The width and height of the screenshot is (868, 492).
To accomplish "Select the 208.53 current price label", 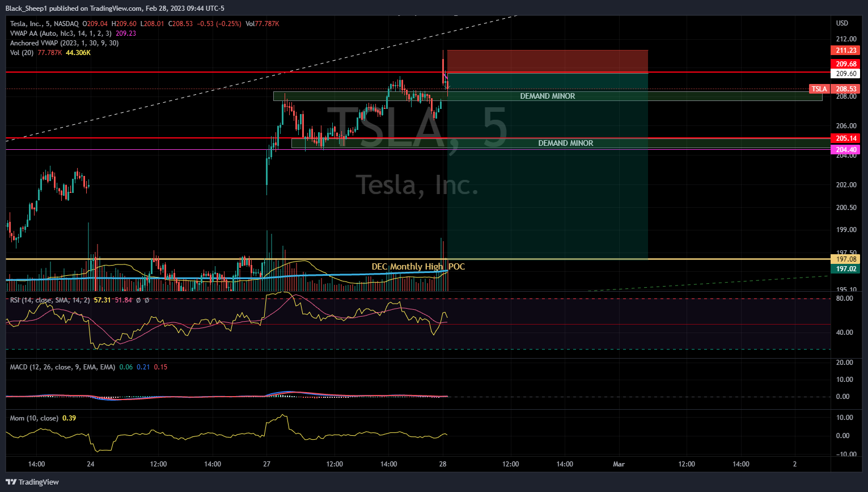I will [x=846, y=89].
